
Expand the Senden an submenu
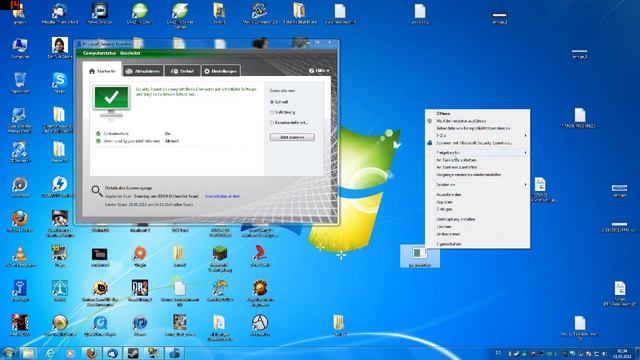(477, 184)
